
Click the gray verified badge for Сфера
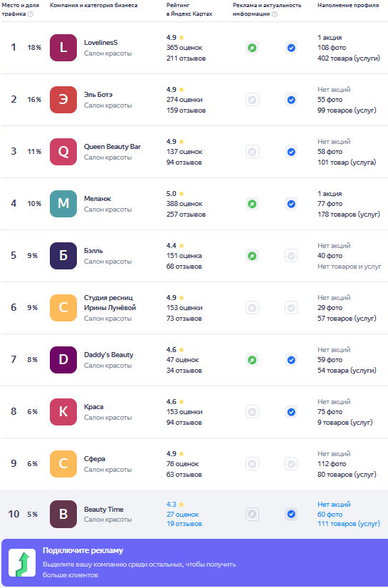[x=291, y=464]
